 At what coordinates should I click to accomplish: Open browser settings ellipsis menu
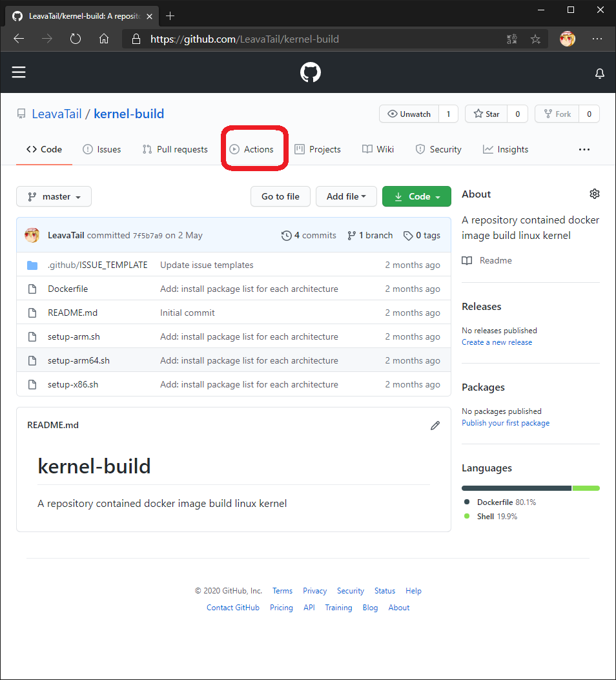tap(597, 39)
